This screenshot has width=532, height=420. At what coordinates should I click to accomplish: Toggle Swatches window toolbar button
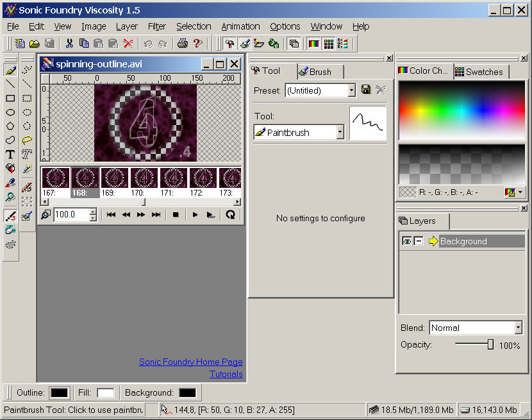[x=329, y=44]
